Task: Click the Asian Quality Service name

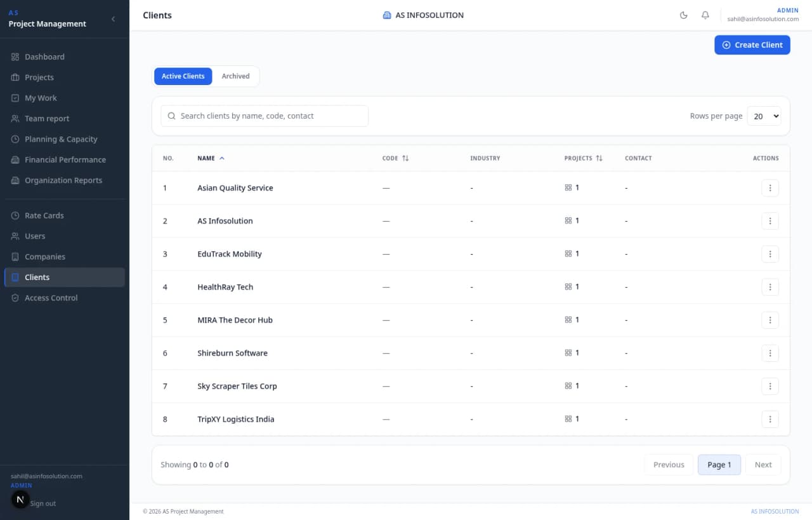Action: click(235, 188)
